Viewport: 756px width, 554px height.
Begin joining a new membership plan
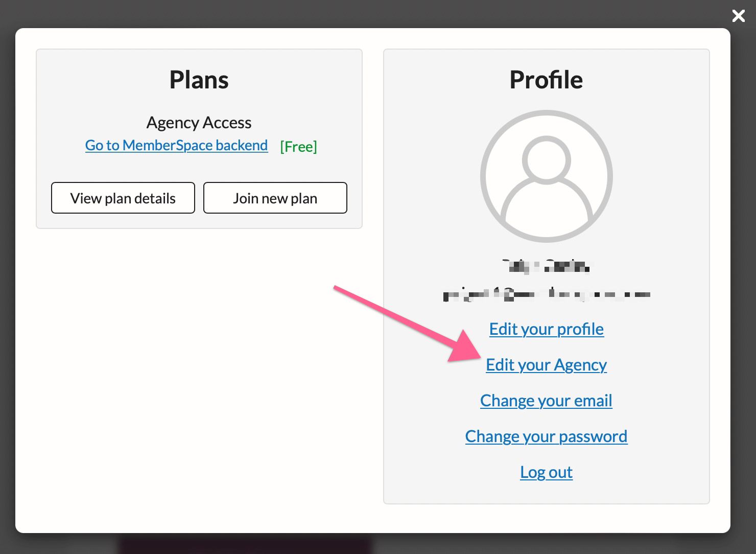point(275,198)
